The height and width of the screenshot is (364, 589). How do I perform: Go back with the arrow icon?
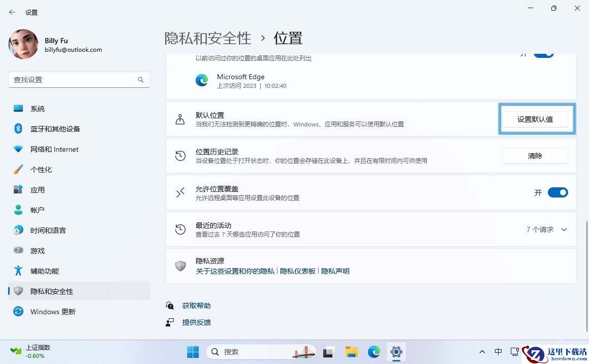pyautogui.click(x=12, y=12)
